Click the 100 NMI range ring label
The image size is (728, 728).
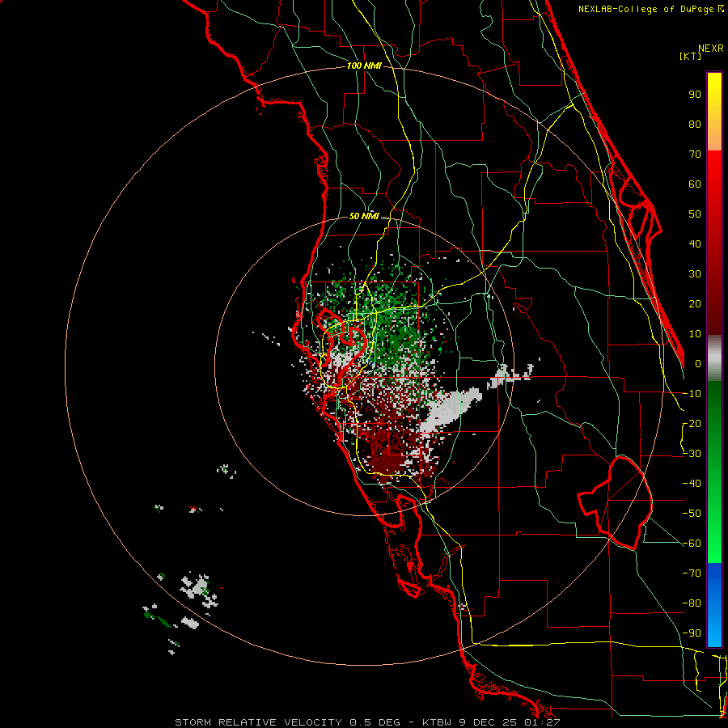point(364,66)
